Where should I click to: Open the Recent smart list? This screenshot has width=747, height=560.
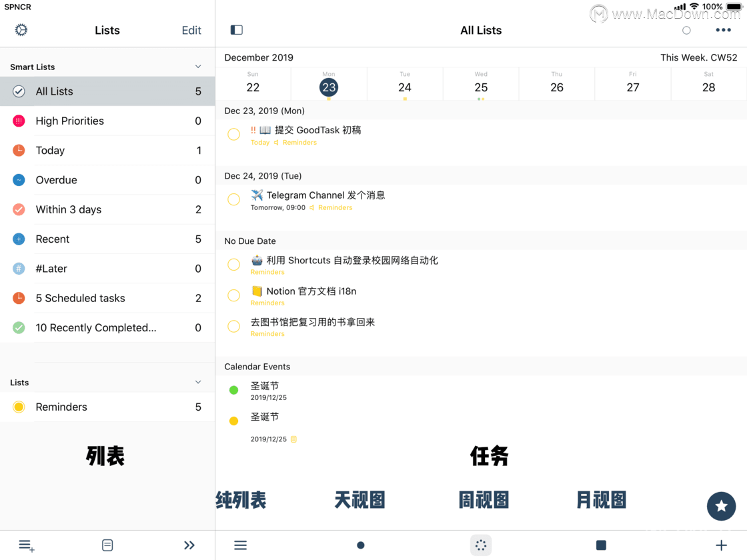pos(107,239)
